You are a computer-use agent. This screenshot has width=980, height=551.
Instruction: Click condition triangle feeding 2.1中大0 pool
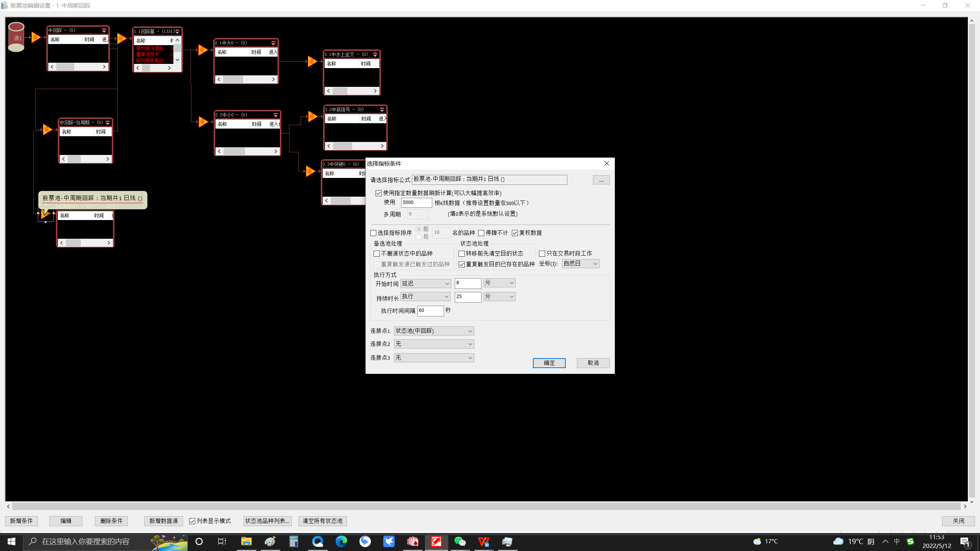click(203, 50)
